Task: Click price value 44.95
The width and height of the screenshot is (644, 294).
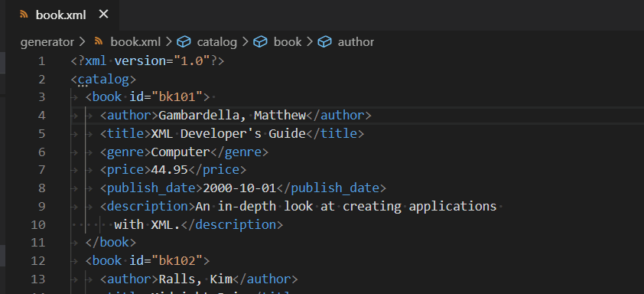Action: tap(169, 170)
